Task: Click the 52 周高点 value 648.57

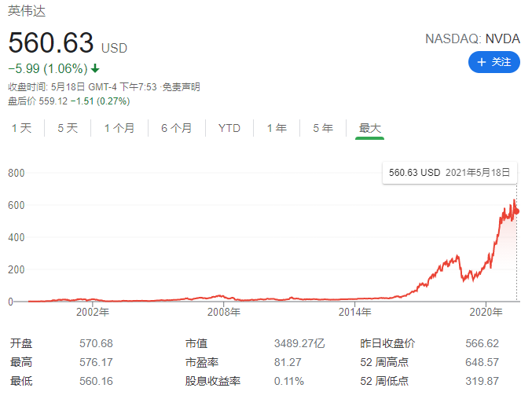Action: tap(482, 362)
